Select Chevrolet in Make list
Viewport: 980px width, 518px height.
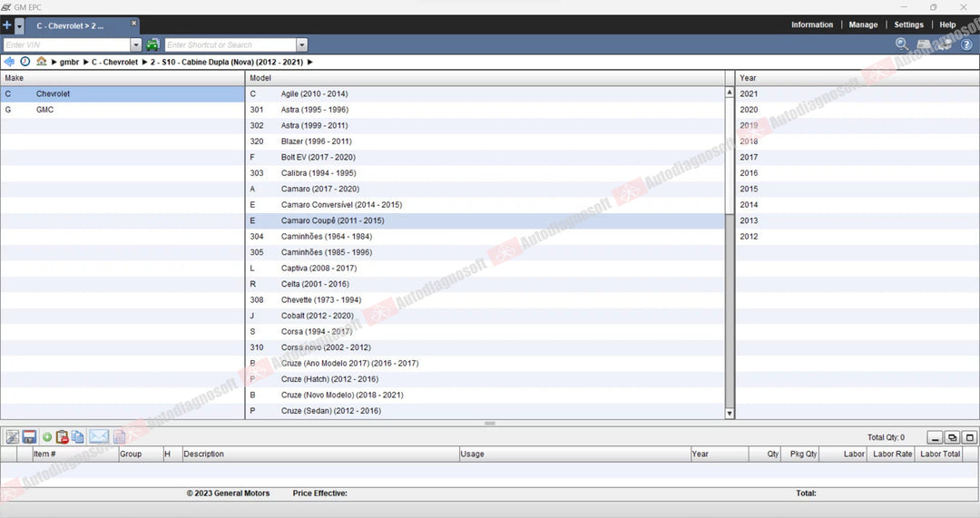122,93
